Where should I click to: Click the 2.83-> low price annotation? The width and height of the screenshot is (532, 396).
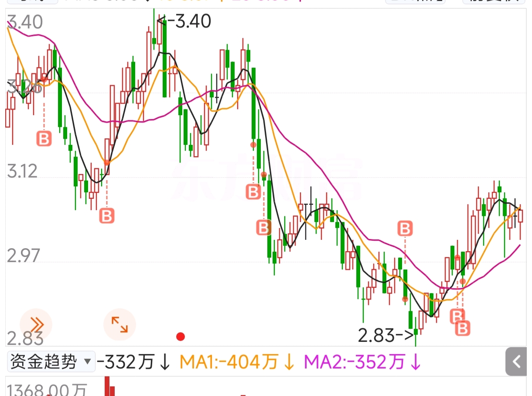[385, 335]
